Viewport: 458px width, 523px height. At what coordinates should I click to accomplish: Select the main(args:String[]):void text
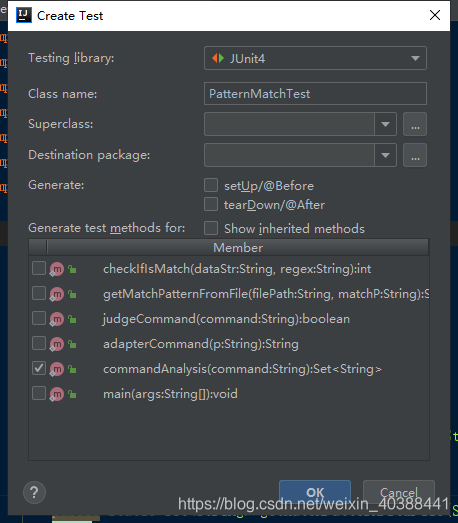click(170, 394)
